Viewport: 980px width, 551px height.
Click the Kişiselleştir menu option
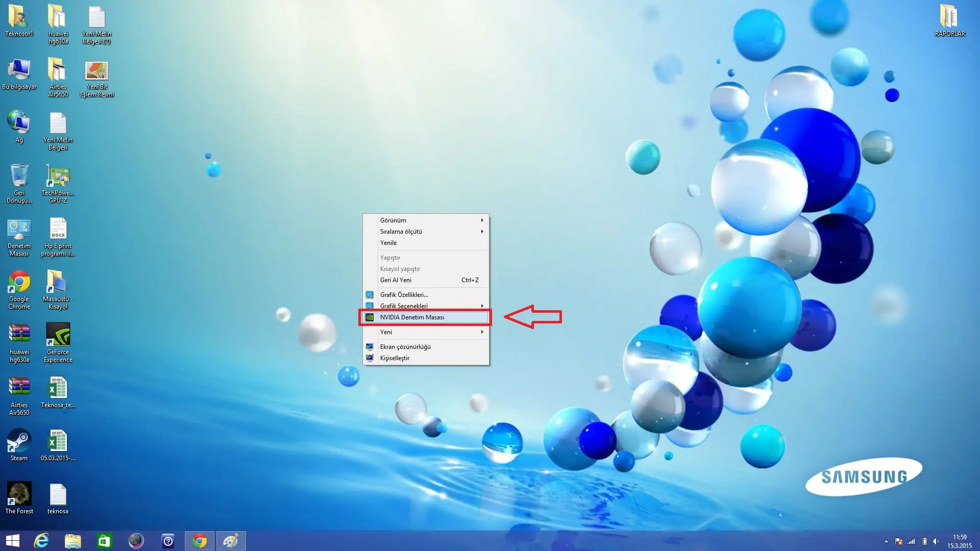point(395,358)
